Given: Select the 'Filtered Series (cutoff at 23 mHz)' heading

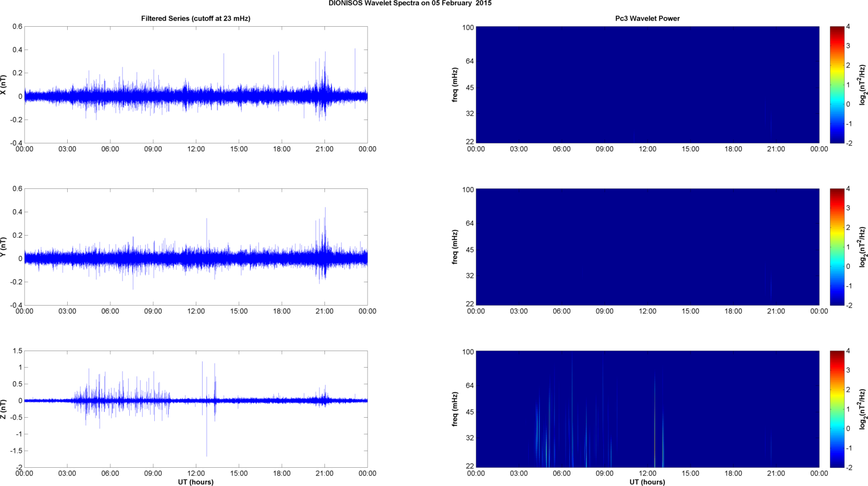Looking at the screenshot, I should coord(196,18).
